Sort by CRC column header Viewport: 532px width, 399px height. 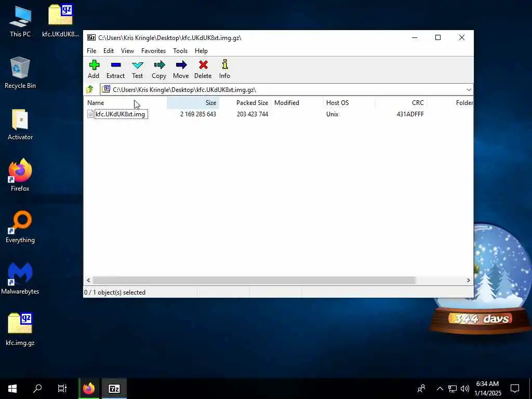click(401, 103)
